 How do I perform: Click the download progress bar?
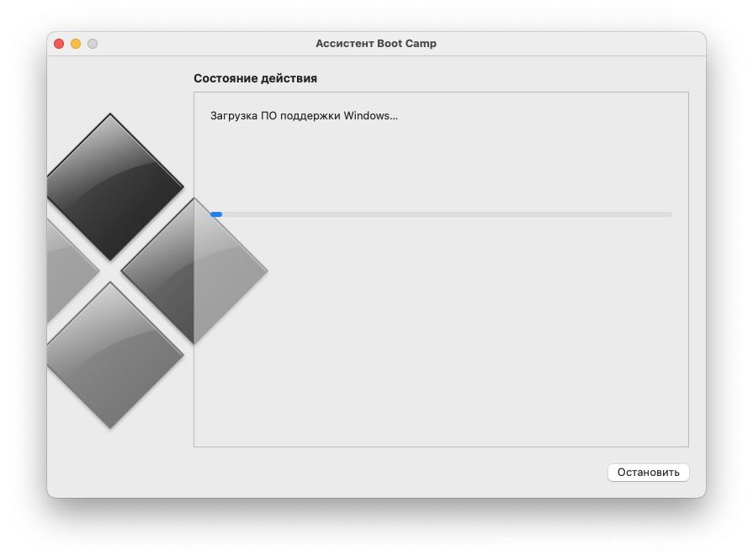(x=442, y=214)
